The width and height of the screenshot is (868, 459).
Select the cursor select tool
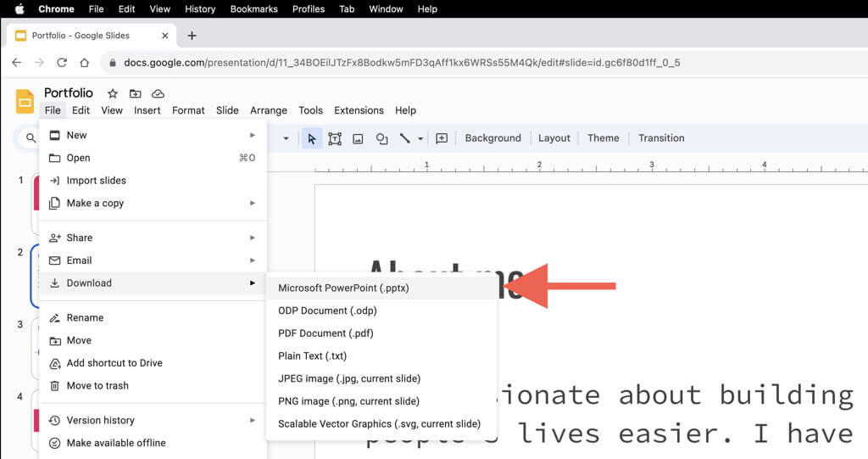pos(312,138)
